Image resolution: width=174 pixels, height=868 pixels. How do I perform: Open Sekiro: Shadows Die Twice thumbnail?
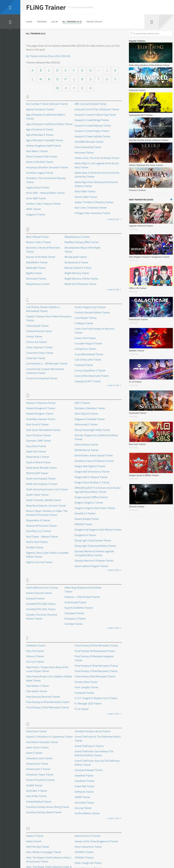point(150,153)
